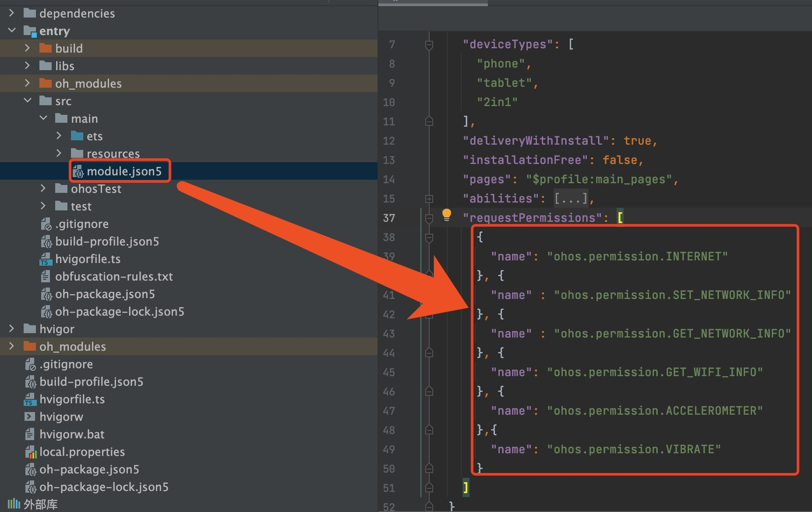Click the root hvigorfile.ts TypeScript icon
The width and height of the screenshot is (812, 512).
[30, 399]
